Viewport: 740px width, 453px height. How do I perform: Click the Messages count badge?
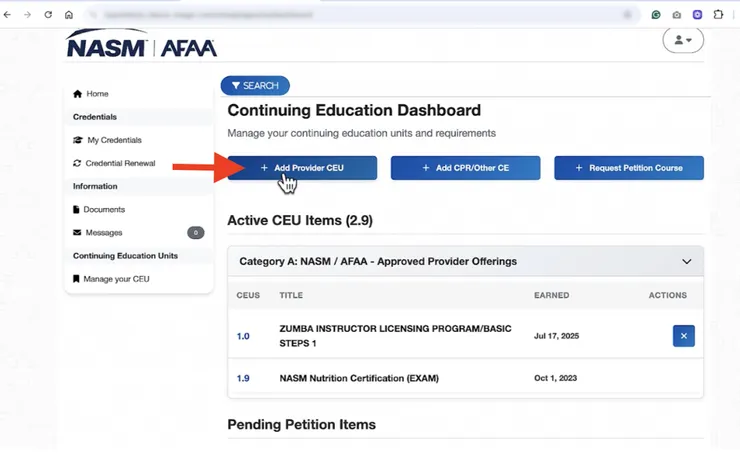(x=196, y=233)
